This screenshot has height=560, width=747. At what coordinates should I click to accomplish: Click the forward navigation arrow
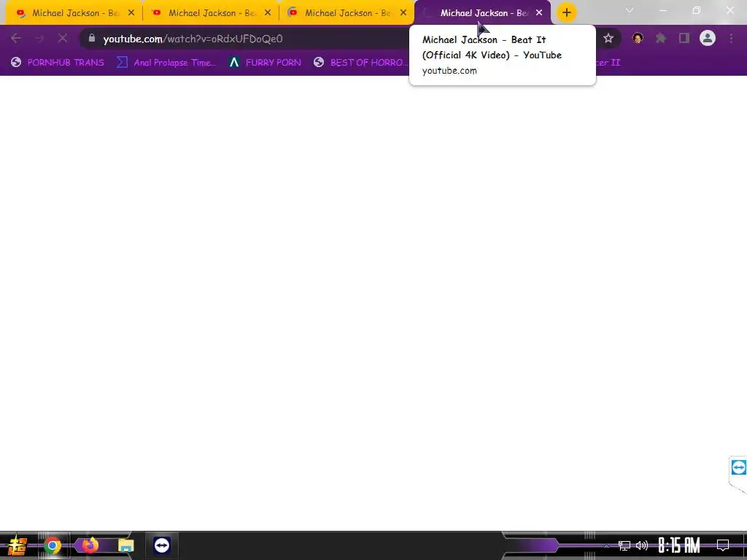click(x=39, y=39)
